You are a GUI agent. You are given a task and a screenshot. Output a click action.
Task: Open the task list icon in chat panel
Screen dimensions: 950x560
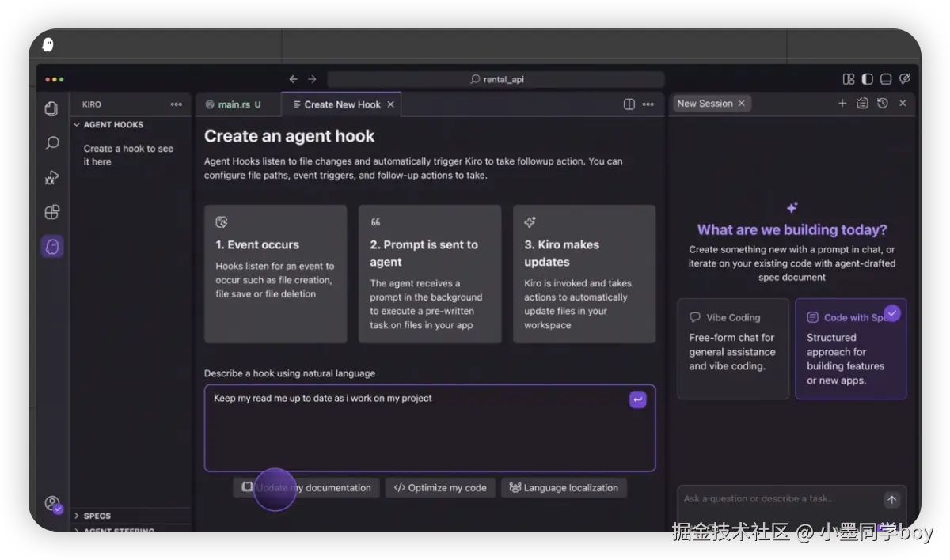[862, 104]
